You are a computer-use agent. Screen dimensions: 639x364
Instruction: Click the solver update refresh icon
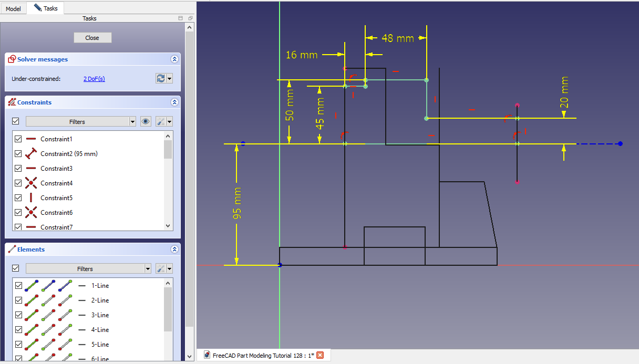point(161,78)
